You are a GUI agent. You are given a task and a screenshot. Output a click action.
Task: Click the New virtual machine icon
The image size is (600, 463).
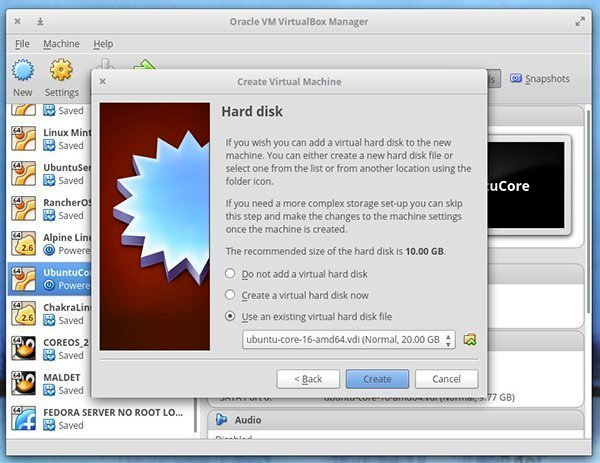pyautogui.click(x=22, y=72)
